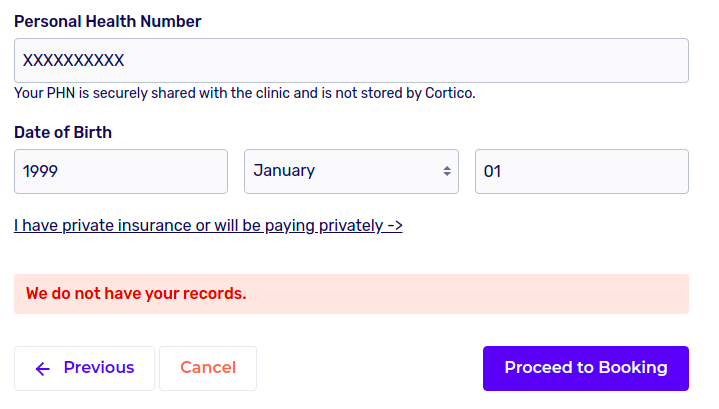This screenshot has height=409, width=719.
Task: Click the birth year field showing 1999
Action: [120, 171]
